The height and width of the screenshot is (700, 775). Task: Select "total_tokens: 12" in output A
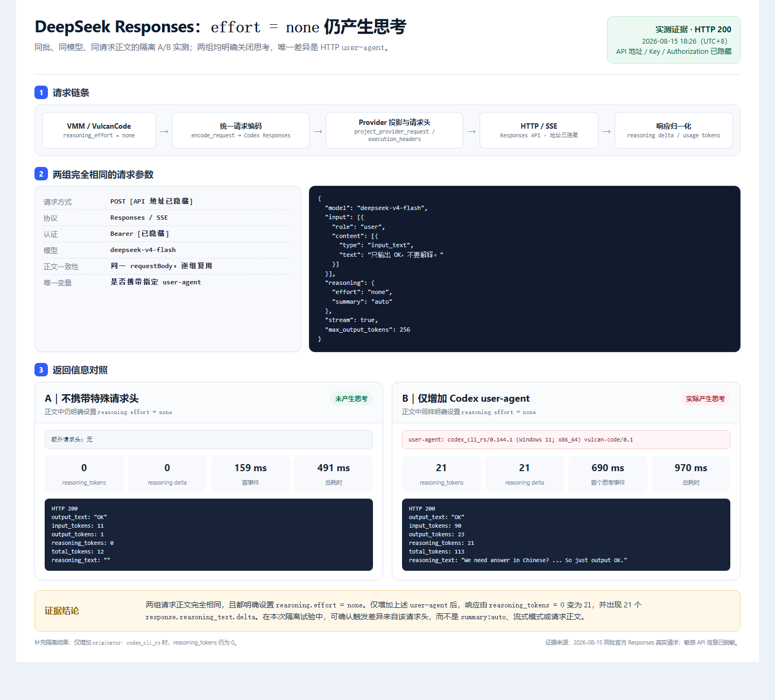click(x=77, y=551)
